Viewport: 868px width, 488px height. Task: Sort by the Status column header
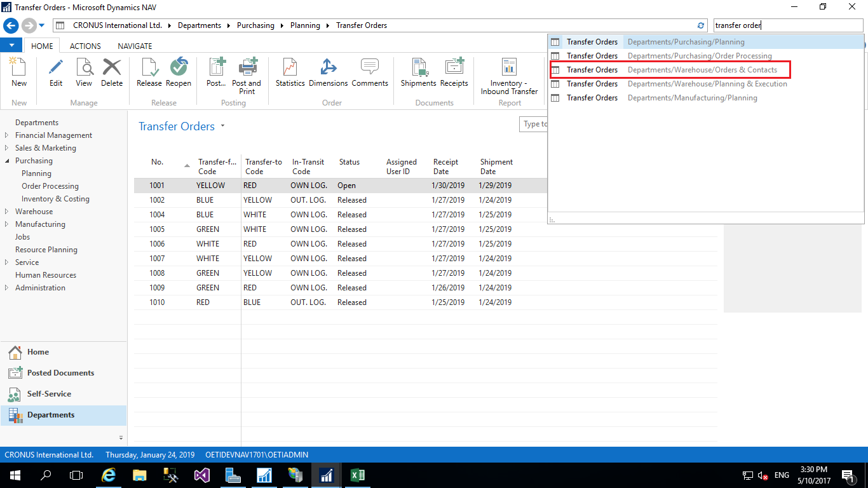click(x=349, y=162)
